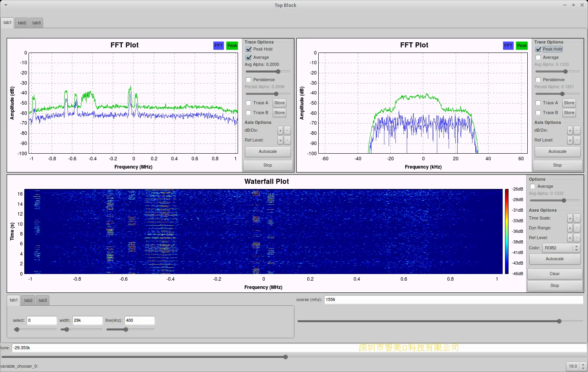Decrease Ref Level on left FFT plot
This screenshot has width=588, height=372.
click(287, 140)
